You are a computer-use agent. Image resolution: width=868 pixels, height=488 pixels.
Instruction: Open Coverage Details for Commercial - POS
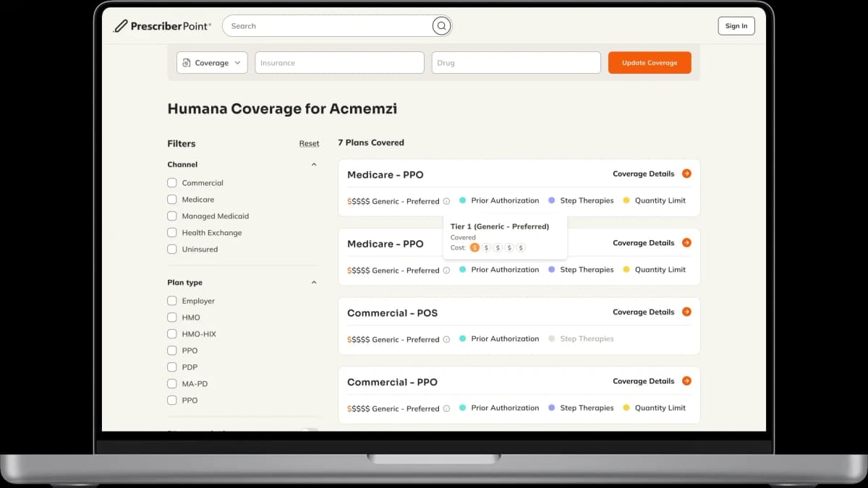pos(686,312)
